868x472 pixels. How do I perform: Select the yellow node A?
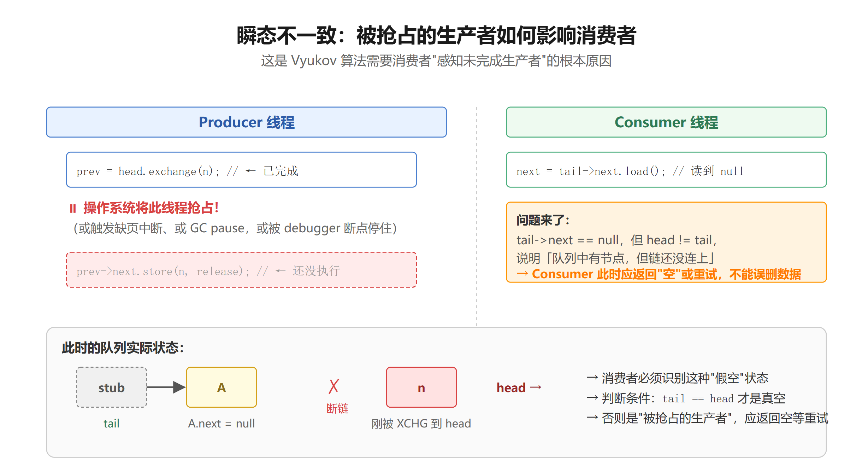[x=221, y=387]
